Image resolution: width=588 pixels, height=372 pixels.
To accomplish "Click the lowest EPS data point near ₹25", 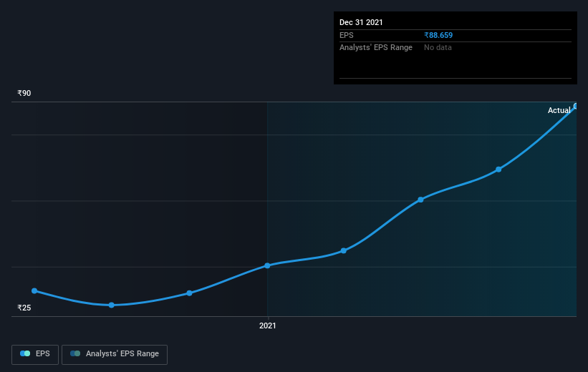I will (112, 305).
